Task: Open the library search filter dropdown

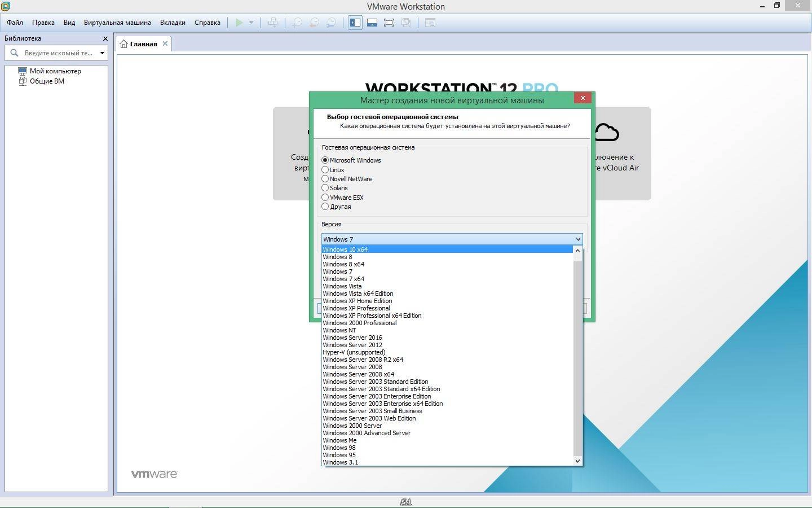Action: [x=102, y=53]
